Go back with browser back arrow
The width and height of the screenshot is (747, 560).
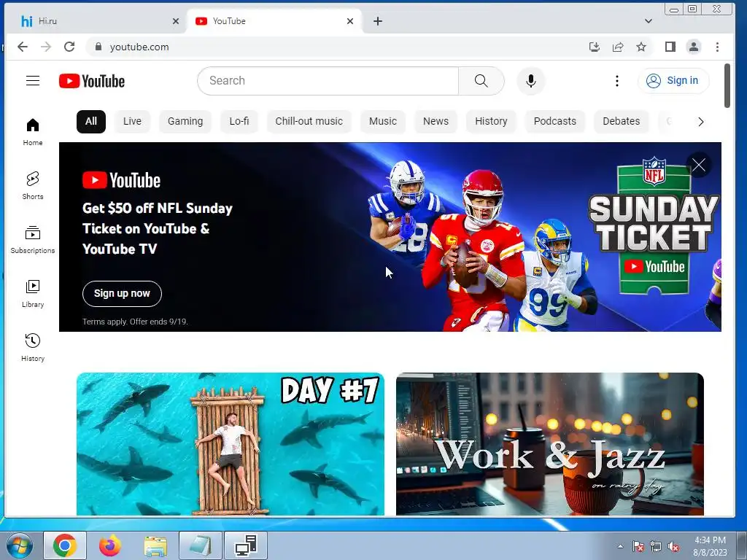pos(23,47)
